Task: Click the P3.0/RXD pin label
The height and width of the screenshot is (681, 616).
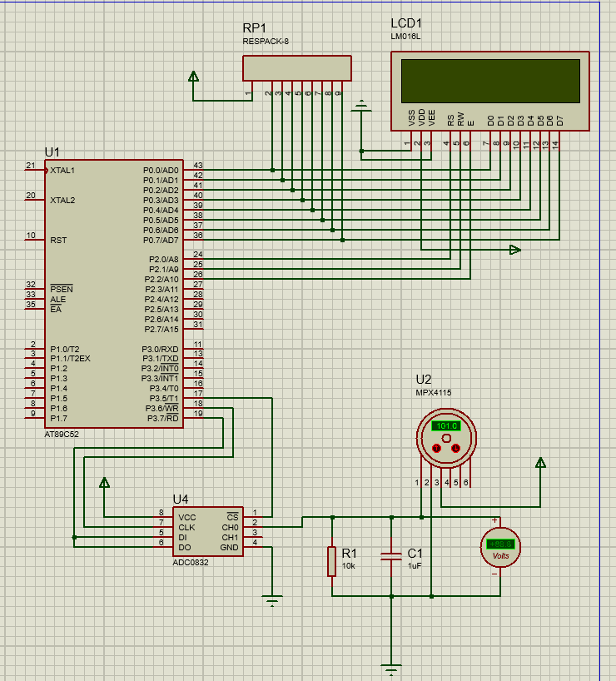Action: click(x=161, y=349)
